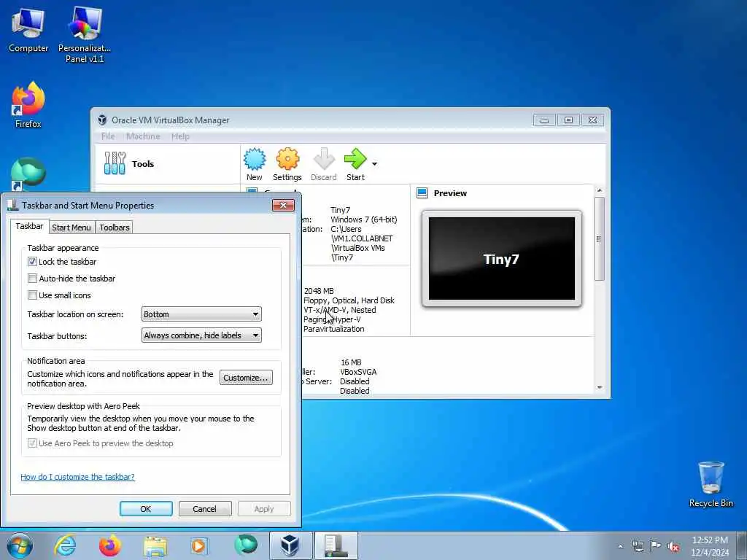The height and width of the screenshot is (560, 747).
Task: Click the Oracle VM VirtualBox Manager title icon
Action: click(x=102, y=120)
